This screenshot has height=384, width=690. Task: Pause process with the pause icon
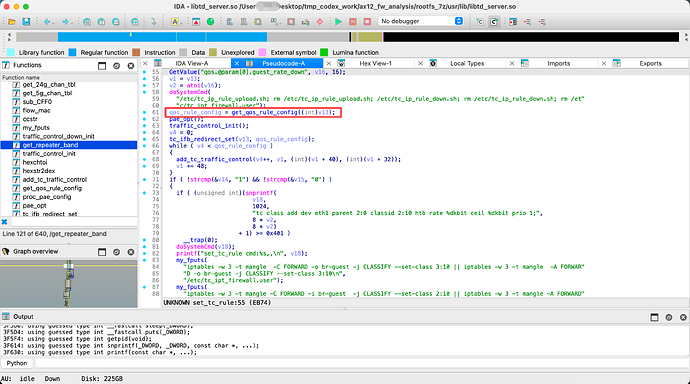pyautogui.click(x=353, y=22)
